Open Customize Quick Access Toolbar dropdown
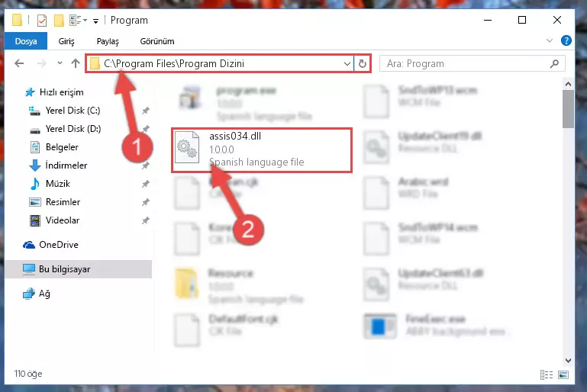The image size is (587, 392). point(96,21)
